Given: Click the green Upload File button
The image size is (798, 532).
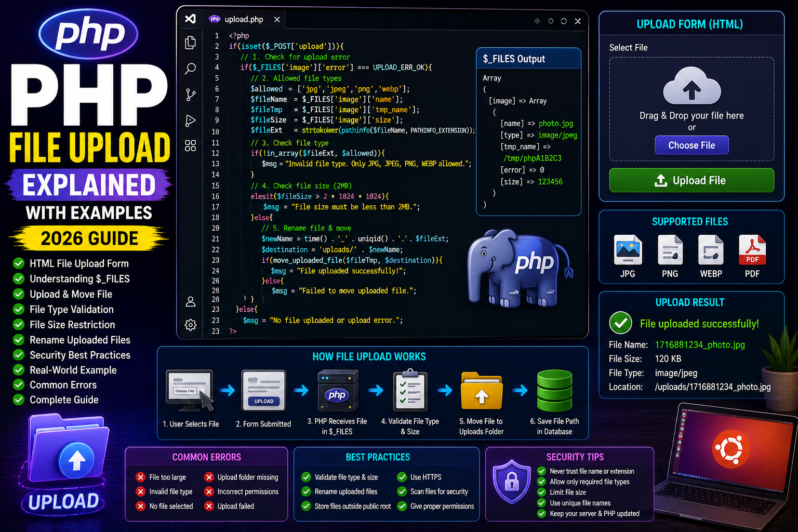Looking at the screenshot, I should point(691,180).
